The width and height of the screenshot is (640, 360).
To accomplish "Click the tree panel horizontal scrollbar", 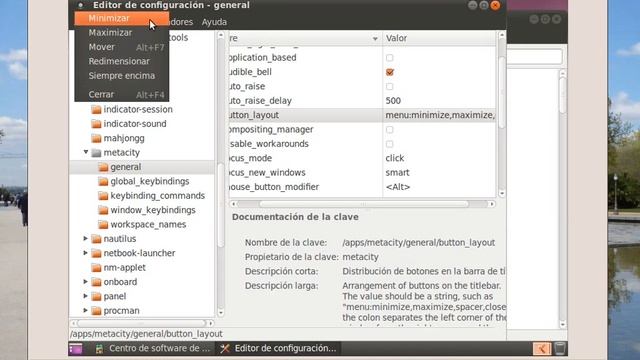I will tap(142, 323).
